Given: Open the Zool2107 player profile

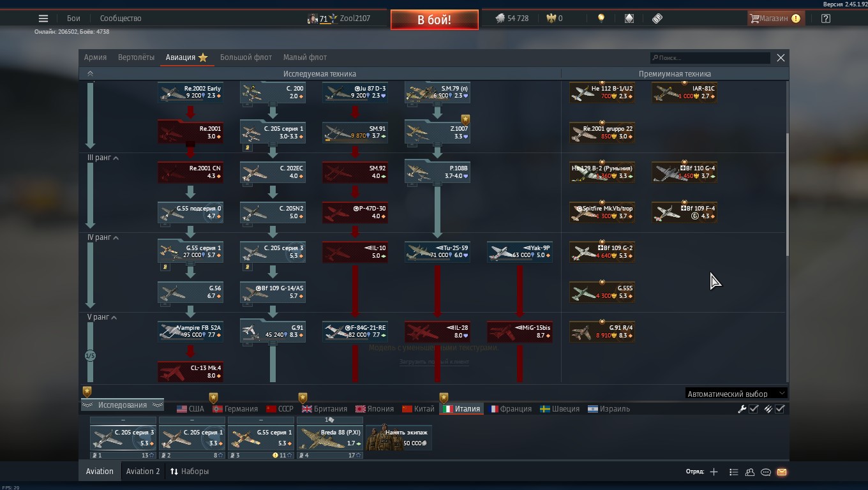Looking at the screenshot, I should pos(354,19).
